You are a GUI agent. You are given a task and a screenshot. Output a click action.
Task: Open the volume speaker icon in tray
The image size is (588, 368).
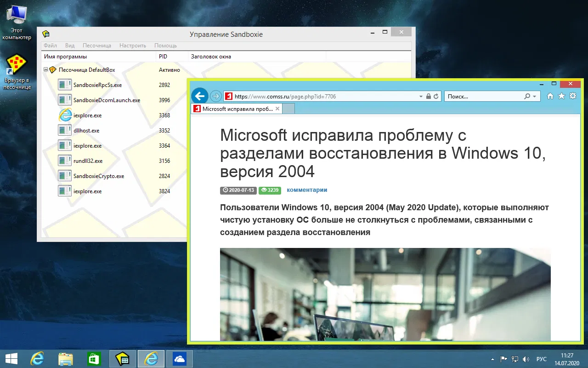point(526,359)
